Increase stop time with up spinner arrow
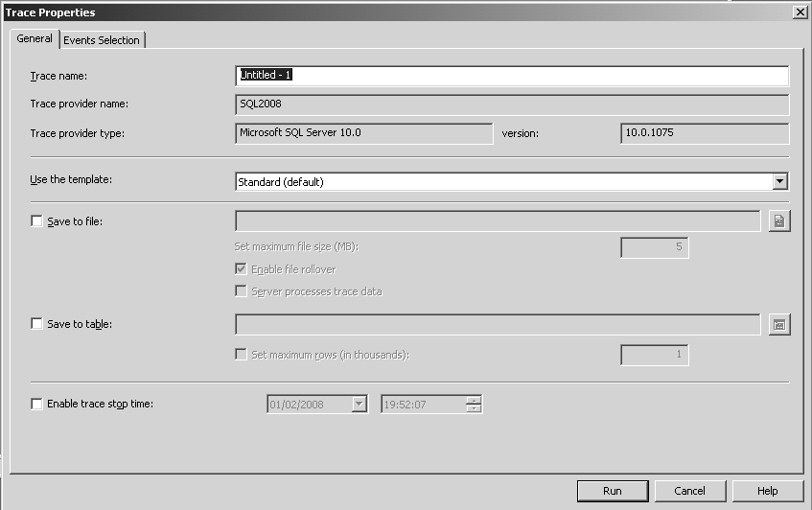 pos(474,400)
